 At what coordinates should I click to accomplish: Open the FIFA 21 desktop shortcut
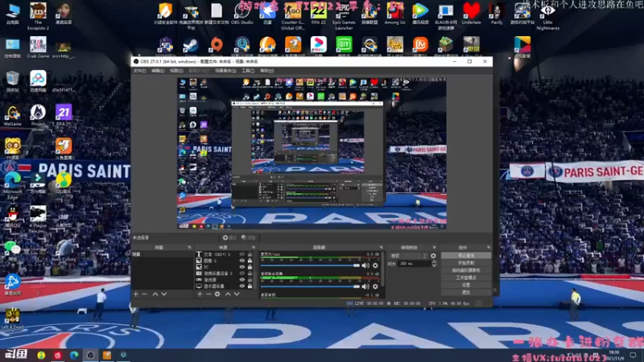coord(64,115)
